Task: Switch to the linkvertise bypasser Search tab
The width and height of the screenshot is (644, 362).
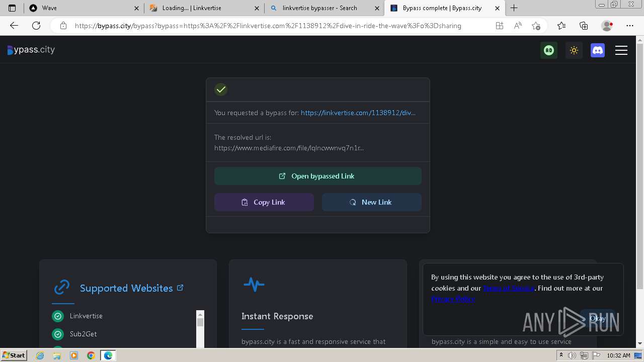Action: click(324, 8)
